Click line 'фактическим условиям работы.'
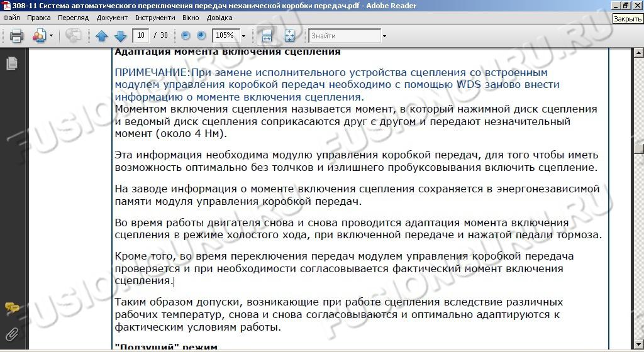The height and width of the screenshot is (352, 644). point(198,327)
